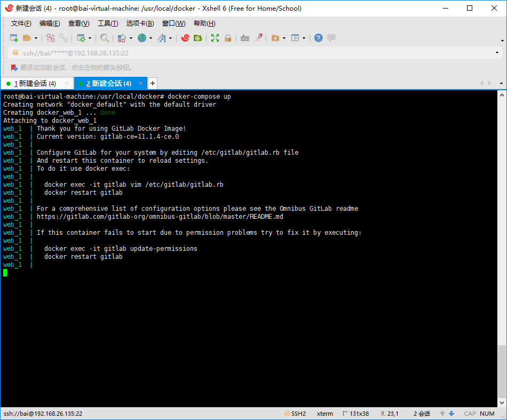Image resolution: width=507 pixels, height=420 pixels.
Task: Click the highlighter pen icon
Action: click(258, 38)
